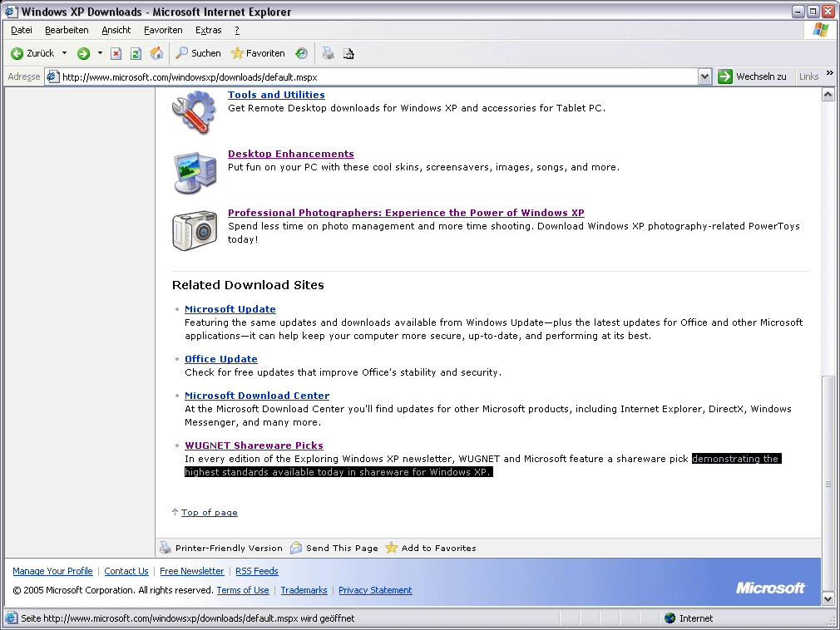Screen dimensions: 840x630
Task: Open the Ansicht menu
Action: click(116, 30)
